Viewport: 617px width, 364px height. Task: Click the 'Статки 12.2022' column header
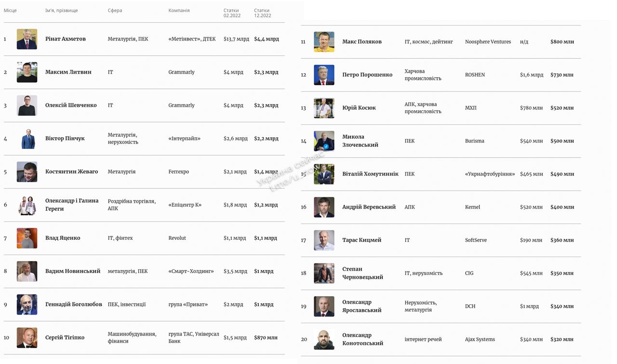click(x=262, y=13)
